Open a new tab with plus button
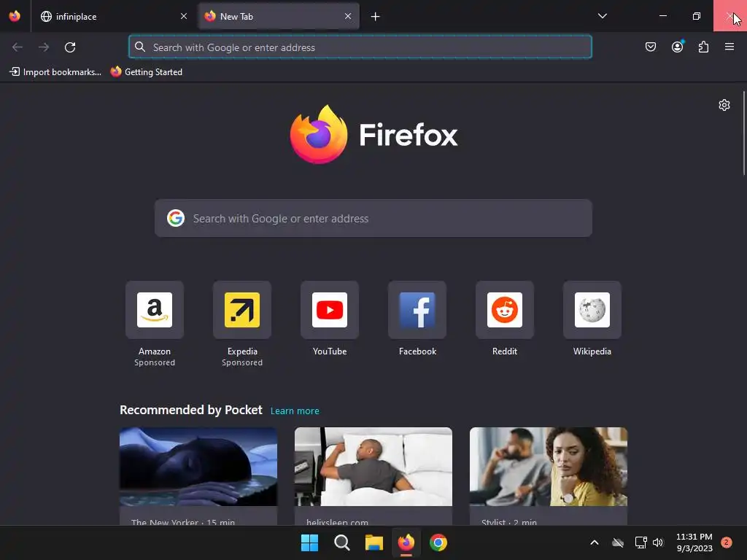The width and height of the screenshot is (747, 560). point(376,17)
